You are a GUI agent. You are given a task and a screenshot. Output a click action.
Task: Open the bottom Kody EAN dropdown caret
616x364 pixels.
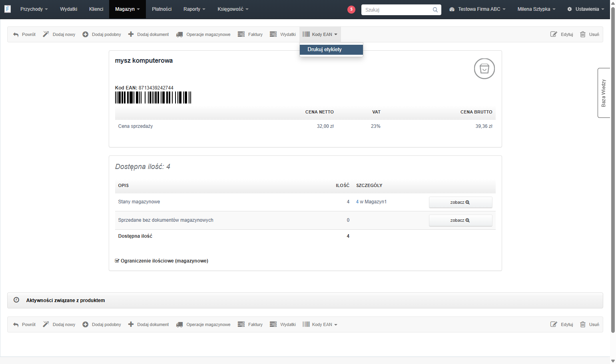336,325
